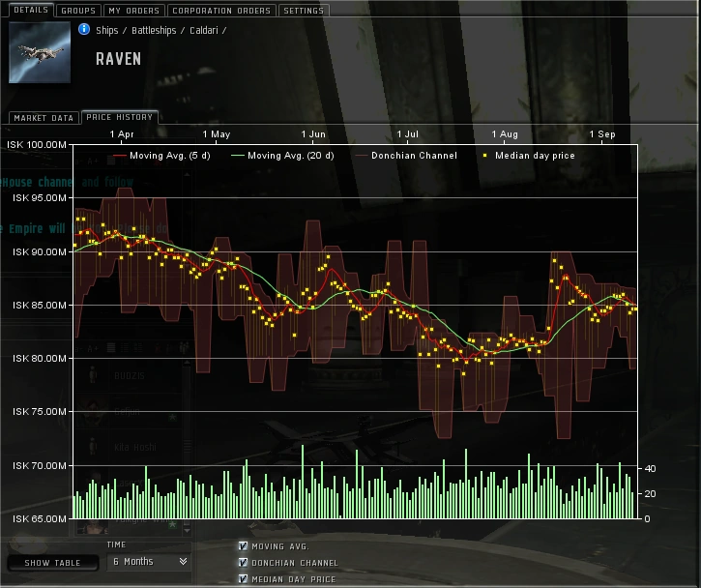Navigate to Battleships breadcrumb

pyautogui.click(x=154, y=30)
